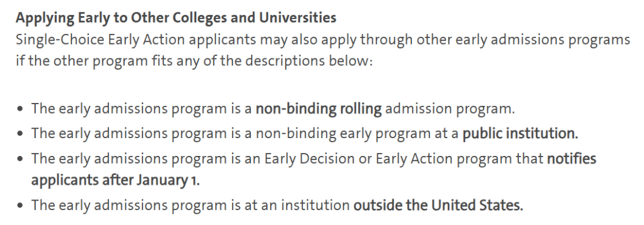Click the word Universities in the heading
The width and height of the screenshot is (644, 225).
coord(298,18)
